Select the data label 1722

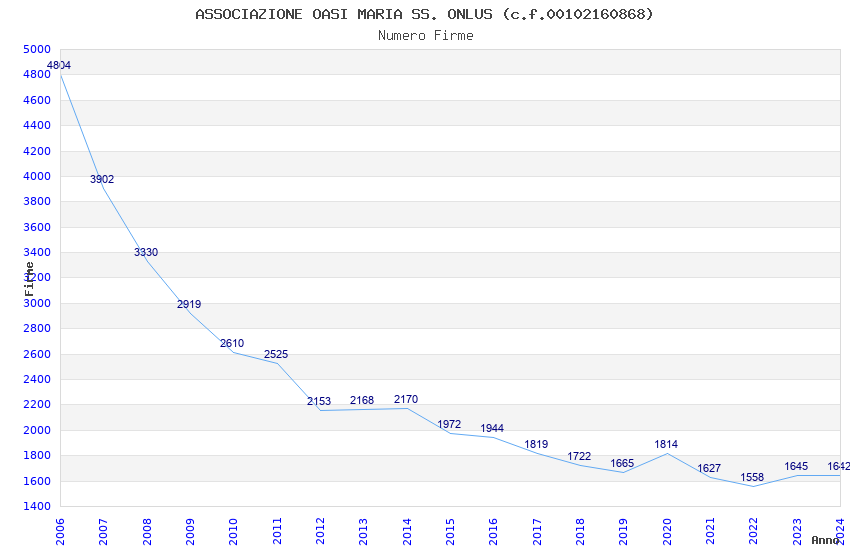pyautogui.click(x=579, y=456)
